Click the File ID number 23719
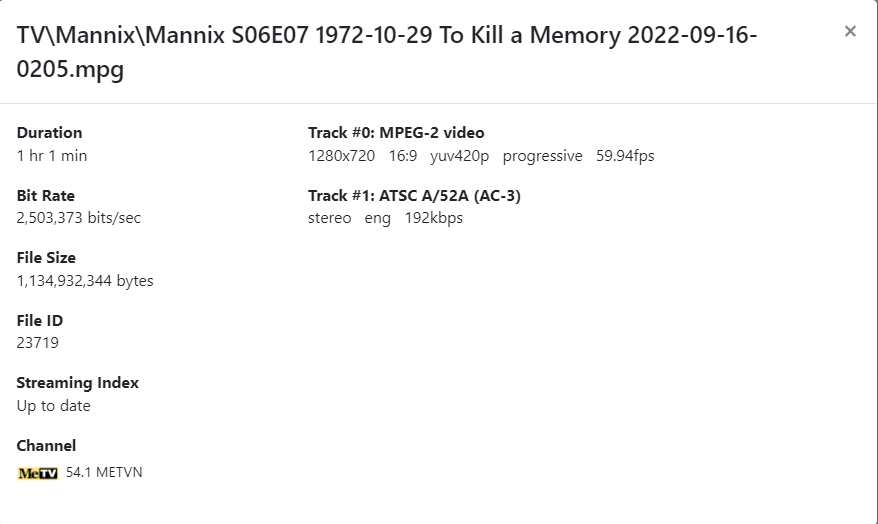This screenshot has height=524, width=878. [38, 343]
